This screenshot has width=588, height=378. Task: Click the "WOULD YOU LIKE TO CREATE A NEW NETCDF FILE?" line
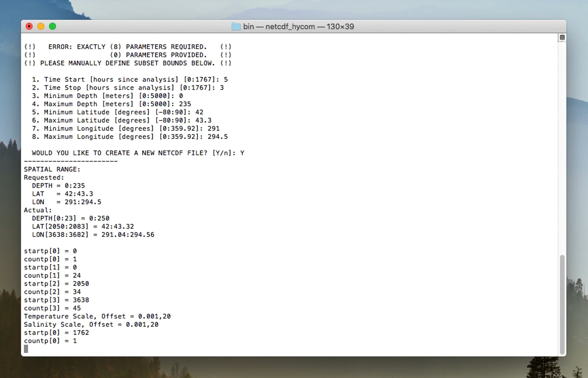pyautogui.click(x=137, y=153)
